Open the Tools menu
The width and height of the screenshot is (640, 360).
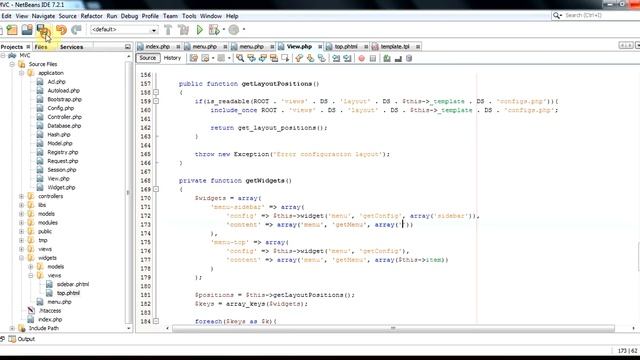pyautogui.click(x=189, y=16)
